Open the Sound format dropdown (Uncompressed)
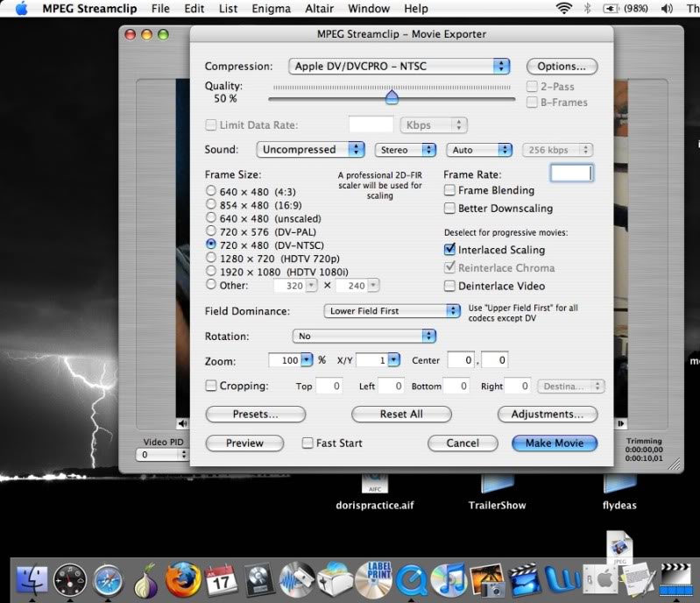The height and width of the screenshot is (603, 700). click(x=311, y=149)
